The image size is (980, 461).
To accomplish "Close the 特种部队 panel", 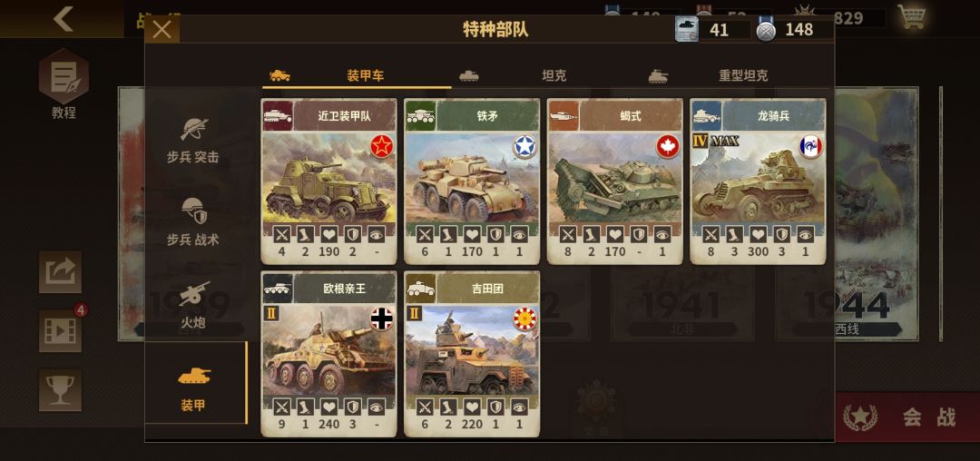I will click(x=162, y=29).
